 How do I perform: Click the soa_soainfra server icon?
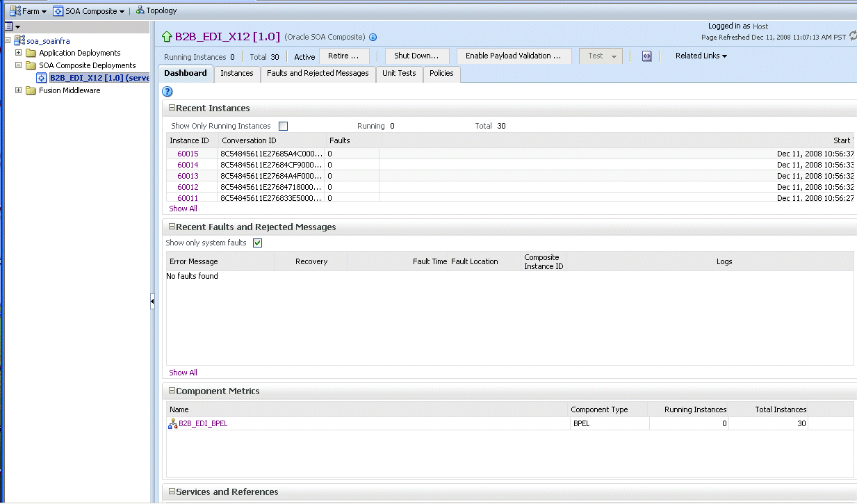[x=19, y=41]
